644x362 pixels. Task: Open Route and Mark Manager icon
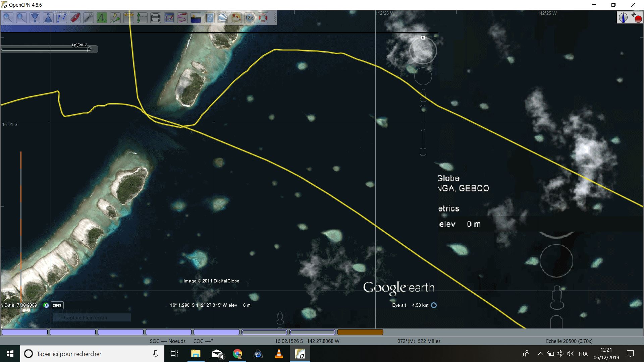tap(169, 18)
